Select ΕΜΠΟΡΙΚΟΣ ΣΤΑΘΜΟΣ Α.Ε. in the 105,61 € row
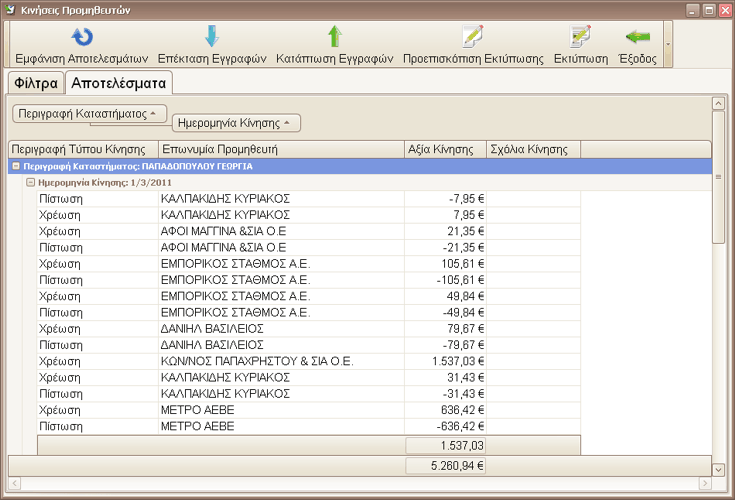Image resolution: width=735 pixels, height=500 pixels. pos(281,264)
